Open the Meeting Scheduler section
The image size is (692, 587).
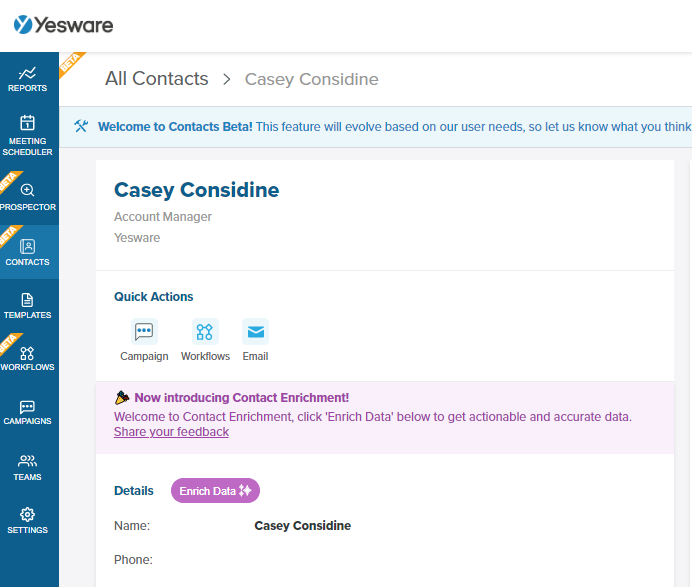click(27, 135)
